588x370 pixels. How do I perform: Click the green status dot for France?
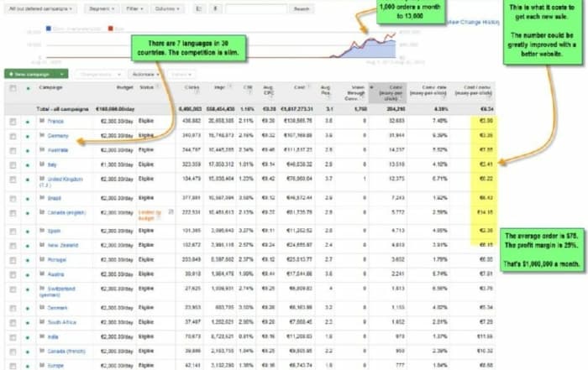27,122
